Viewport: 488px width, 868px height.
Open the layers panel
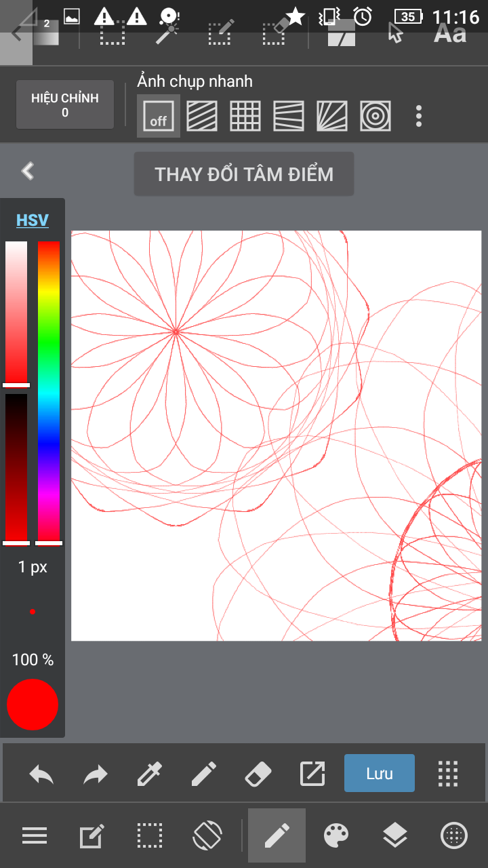394,836
